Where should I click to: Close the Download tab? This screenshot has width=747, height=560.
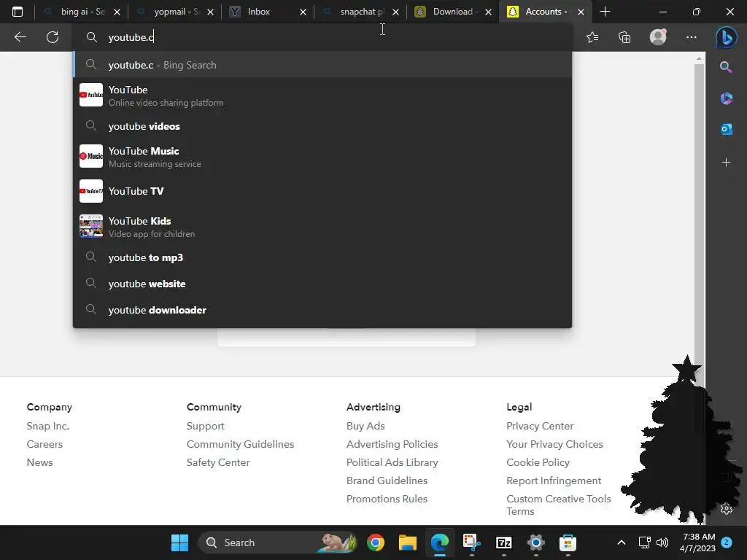click(x=488, y=12)
